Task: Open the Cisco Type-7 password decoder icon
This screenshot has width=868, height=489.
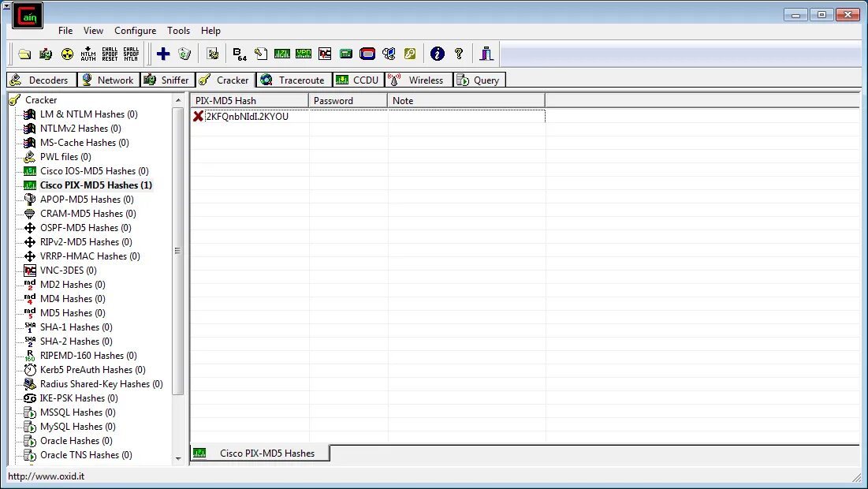Action: click(x=281, y=54)
